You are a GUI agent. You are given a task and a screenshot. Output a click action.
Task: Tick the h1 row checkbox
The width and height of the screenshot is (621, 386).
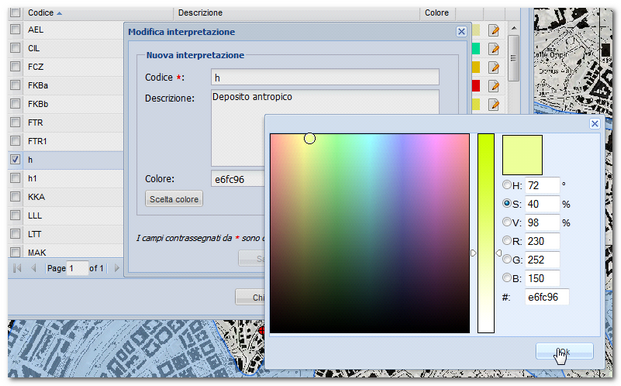[x=15, y=178]
